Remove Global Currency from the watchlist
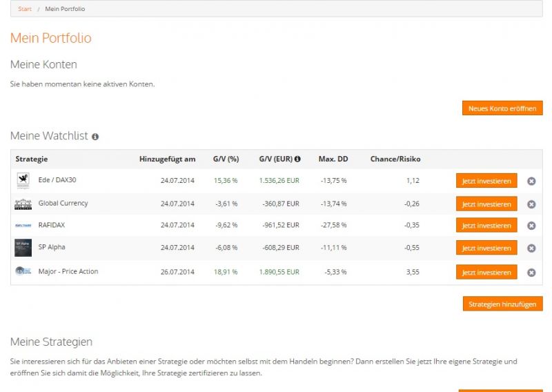The height and width of the screenshot is (392, 552). tap(531, 204)
